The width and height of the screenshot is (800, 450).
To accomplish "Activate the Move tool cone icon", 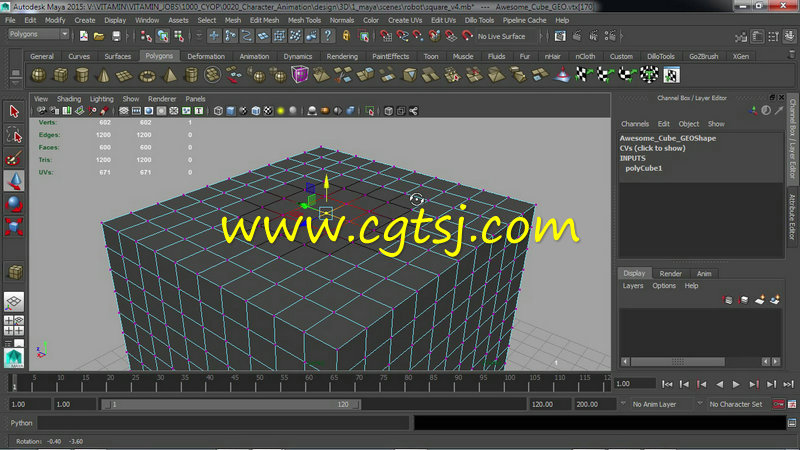I will coord(14,181).
